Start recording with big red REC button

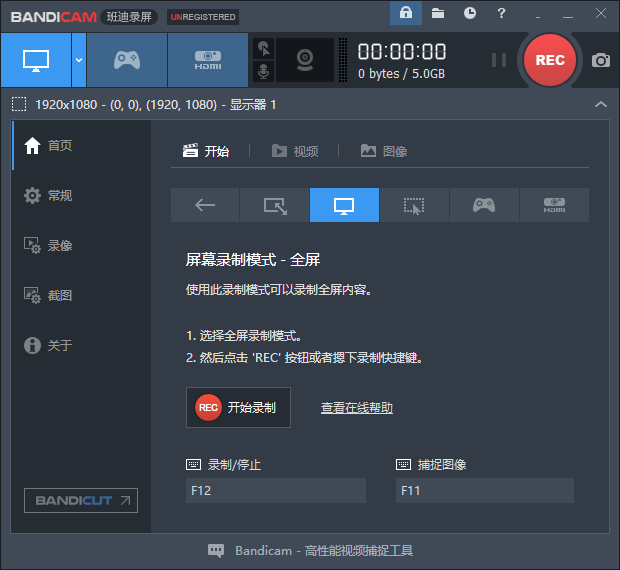[x=550, y=60]
